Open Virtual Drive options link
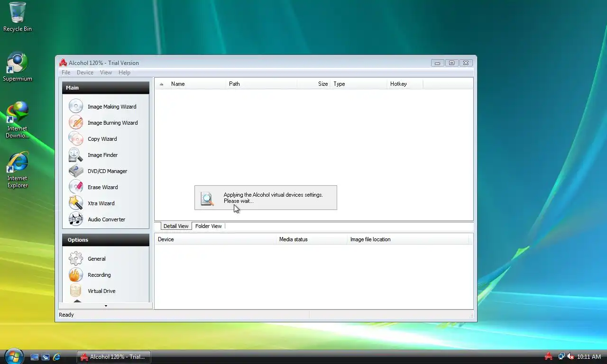Screen dimensions: 607x364 click(101, 291)
